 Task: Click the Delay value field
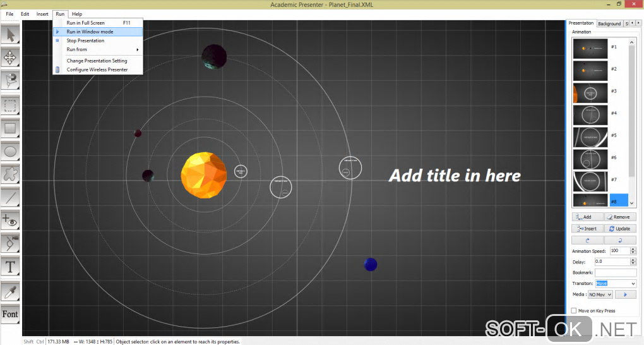[x=612, y=262]
